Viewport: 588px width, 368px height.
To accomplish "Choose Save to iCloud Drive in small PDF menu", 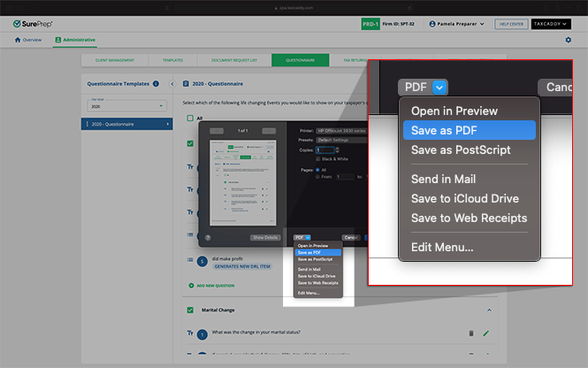I will pos(318,276).
